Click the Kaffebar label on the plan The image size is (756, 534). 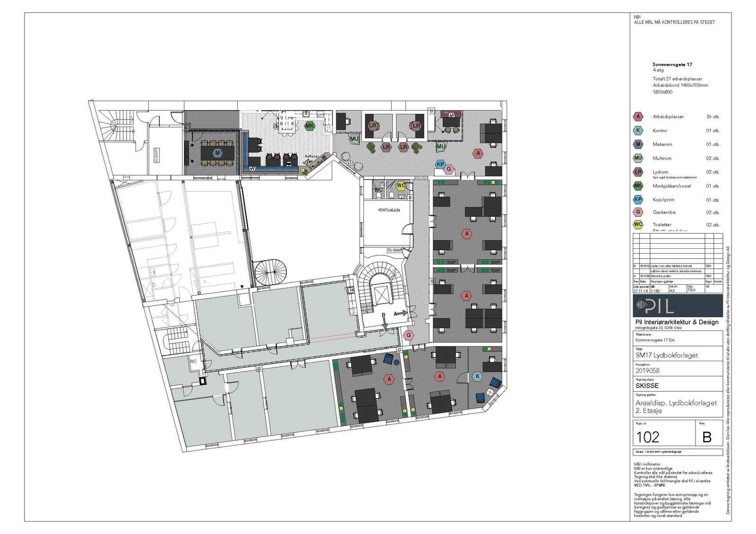click(x=312, y=156)
